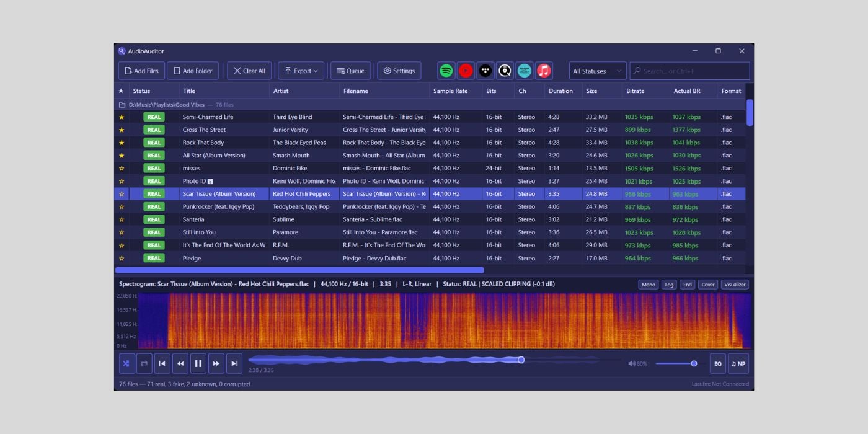Unfavorite Rock That Body star

pyautogui.click(x=122, y=143)
